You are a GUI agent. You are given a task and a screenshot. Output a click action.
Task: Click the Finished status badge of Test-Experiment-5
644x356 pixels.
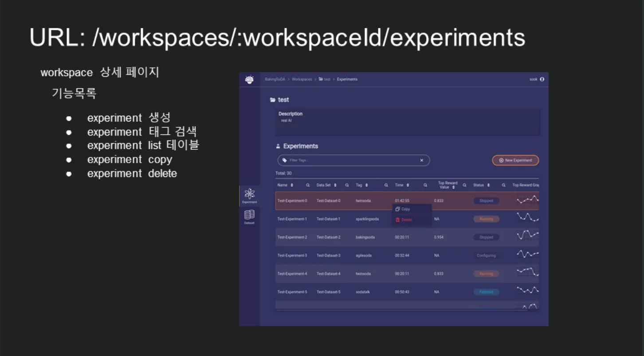pyautogui.click(x=486, y=292)
